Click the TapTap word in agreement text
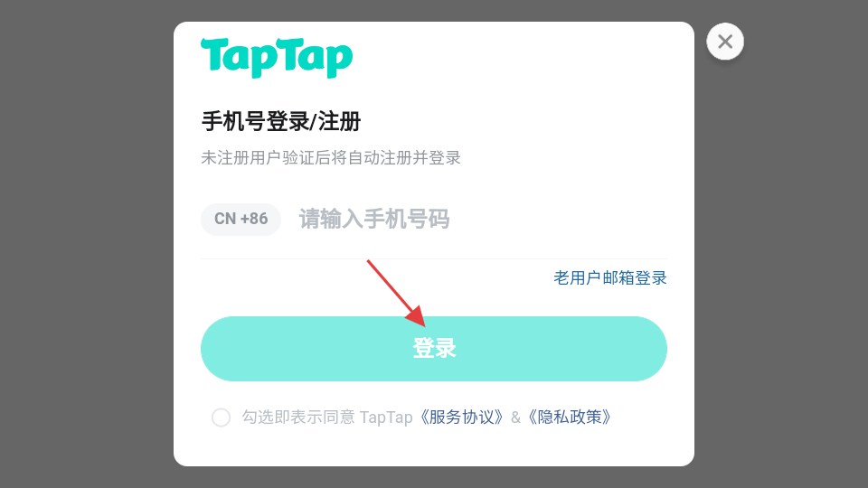This screenshot has height=488, width=868. 386,418
